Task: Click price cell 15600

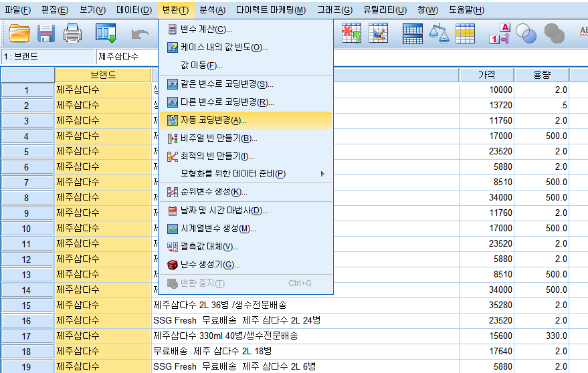Action: 486,336
